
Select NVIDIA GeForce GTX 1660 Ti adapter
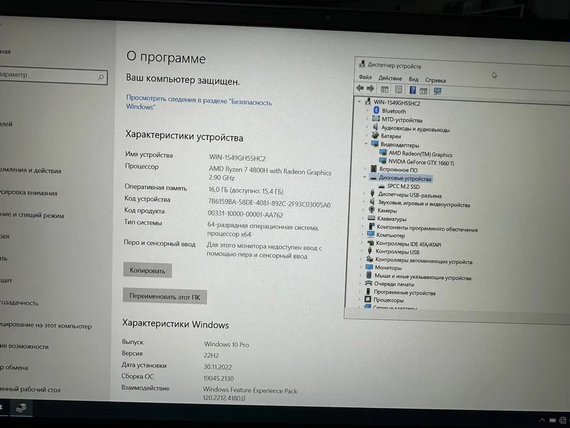pyautogui.click(x=421, y=162)
